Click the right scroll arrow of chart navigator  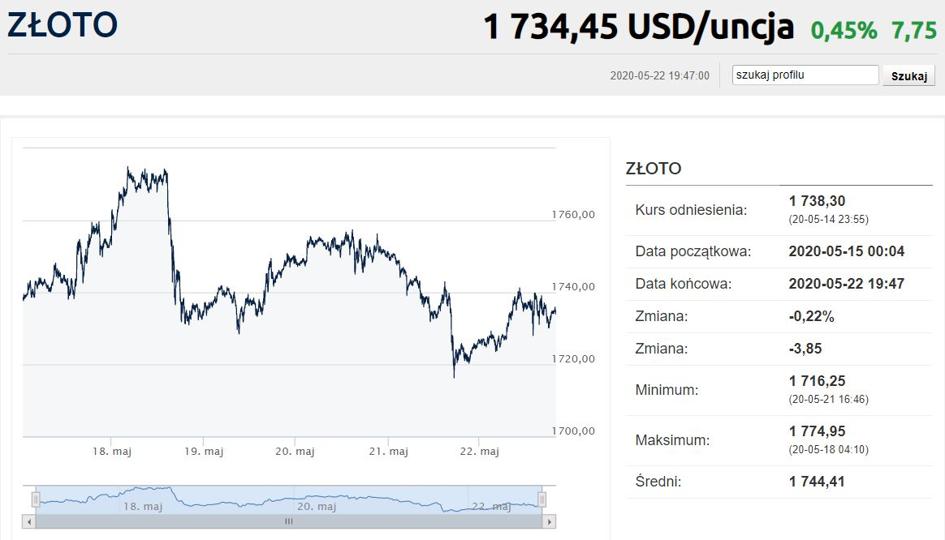(x=549, y=521)
